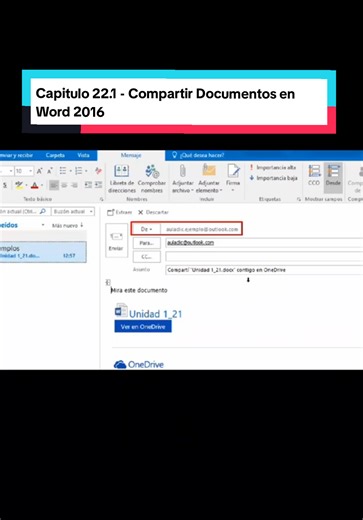Click the Adjuntar archivo paperclip icon

tap(183, 171)
